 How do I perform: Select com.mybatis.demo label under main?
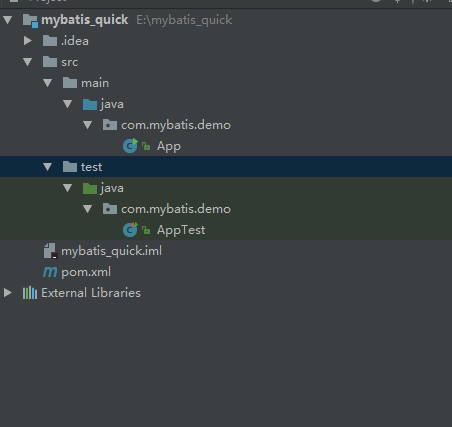pyautogui.click(x=176, y=126)
